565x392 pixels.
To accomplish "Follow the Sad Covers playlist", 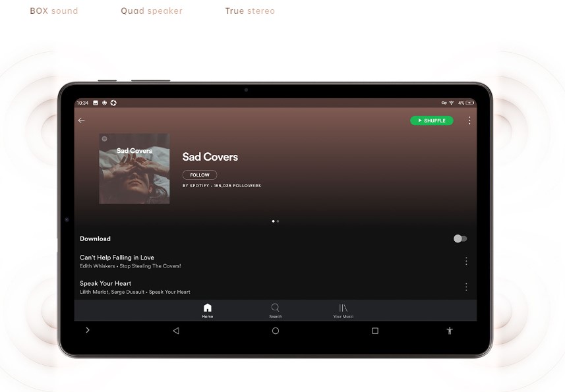I will (200, 175).
